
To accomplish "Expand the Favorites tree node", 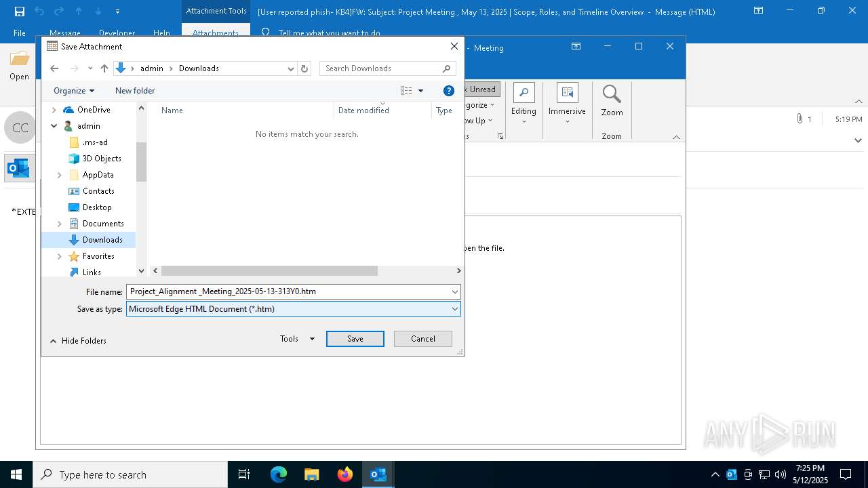I will click(x=60, y=256).
